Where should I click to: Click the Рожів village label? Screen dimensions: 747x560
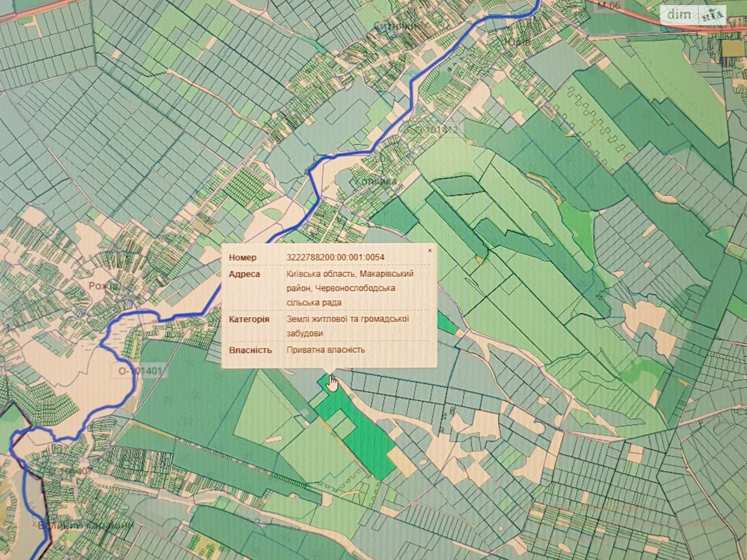tap(104, 286)
